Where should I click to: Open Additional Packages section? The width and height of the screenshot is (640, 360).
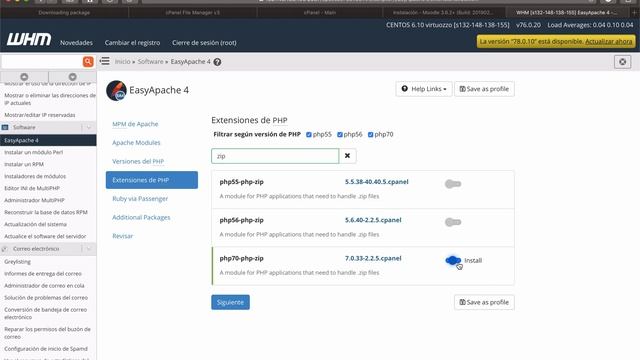pyautogui.click(x=141, y=218)
